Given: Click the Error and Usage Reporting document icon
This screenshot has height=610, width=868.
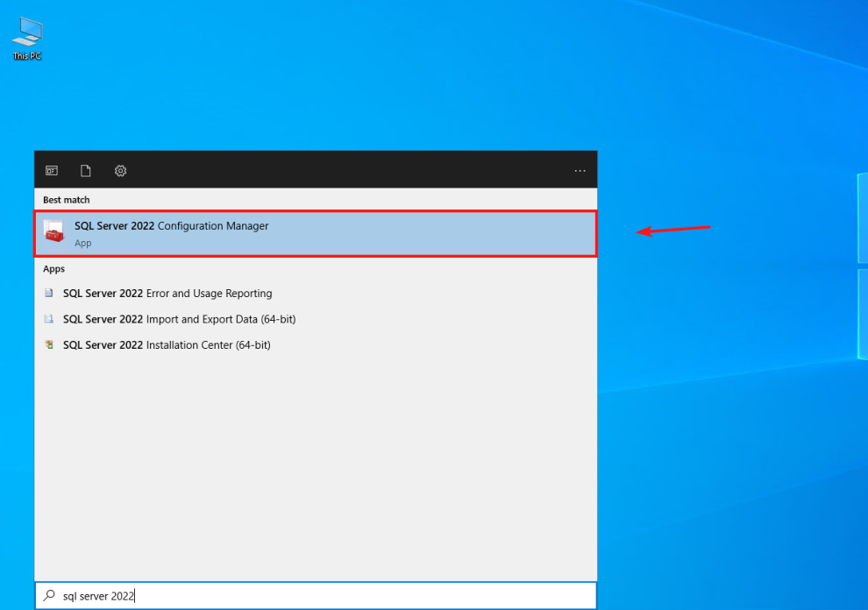Looking at the screenshot, I should (x=49, y=293).
